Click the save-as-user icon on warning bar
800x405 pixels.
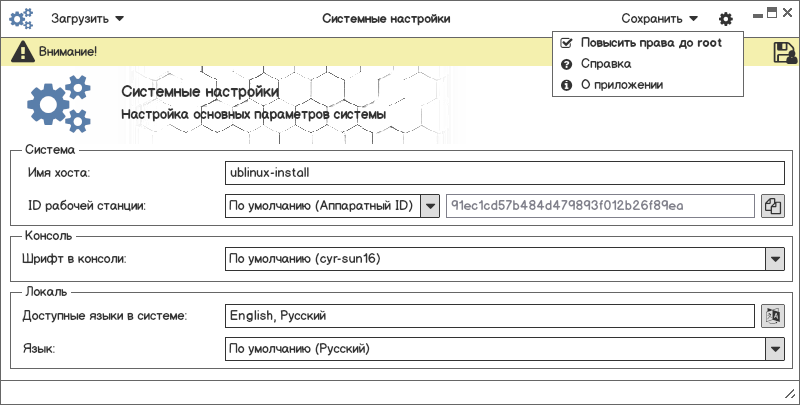point(785,53)
